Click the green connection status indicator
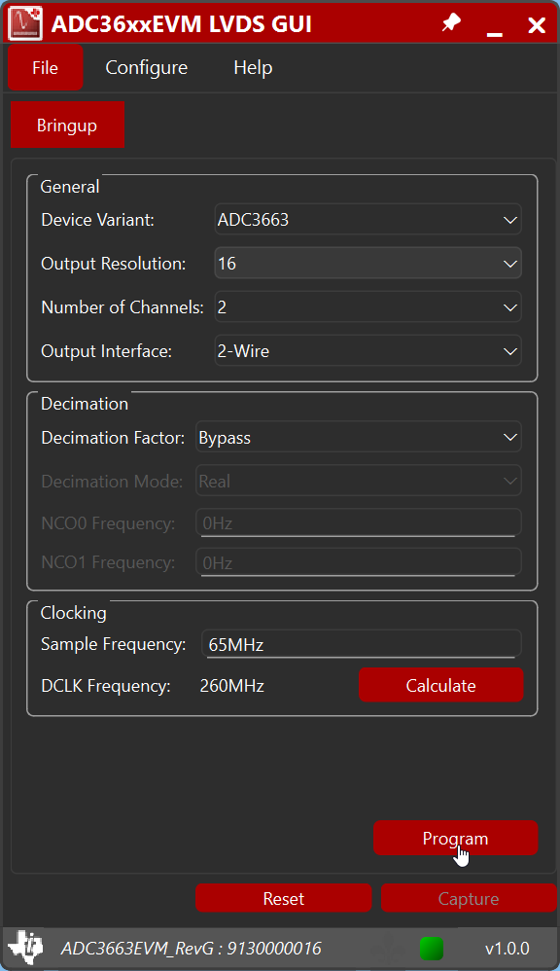This screenshot has height=971, width=560. point(431,948)
